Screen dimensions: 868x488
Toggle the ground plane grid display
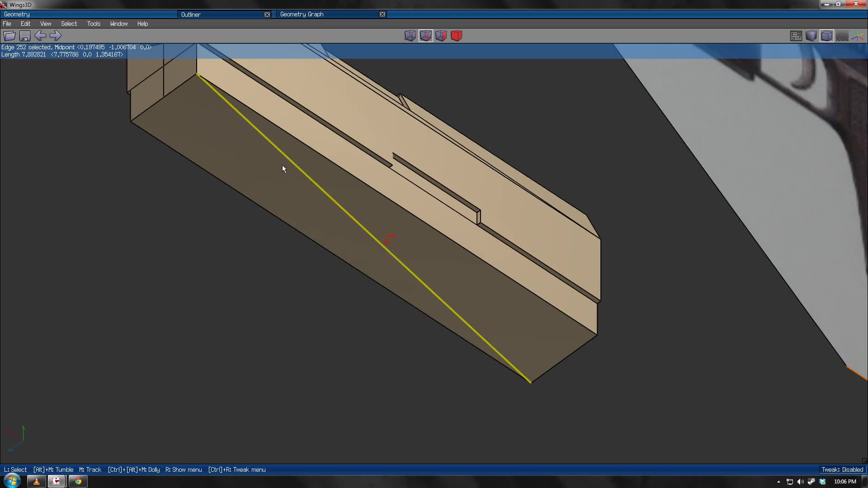842,36
